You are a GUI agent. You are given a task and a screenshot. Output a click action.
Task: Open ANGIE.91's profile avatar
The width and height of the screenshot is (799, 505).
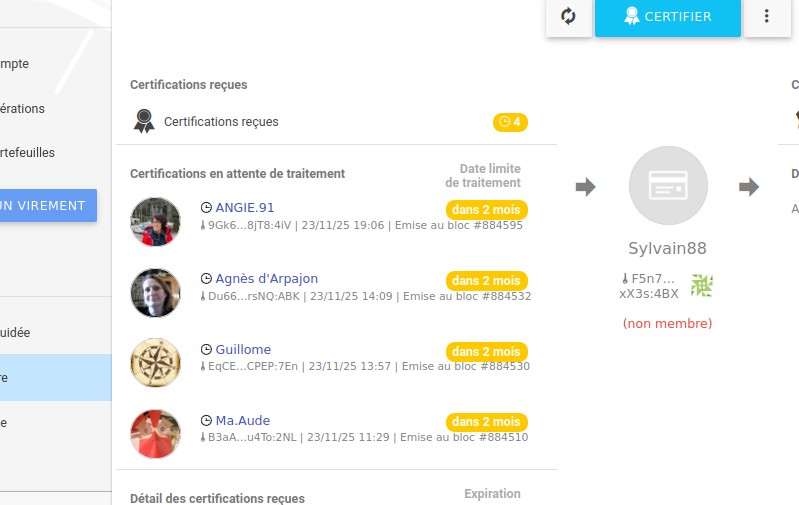click(x=155, y=222)
